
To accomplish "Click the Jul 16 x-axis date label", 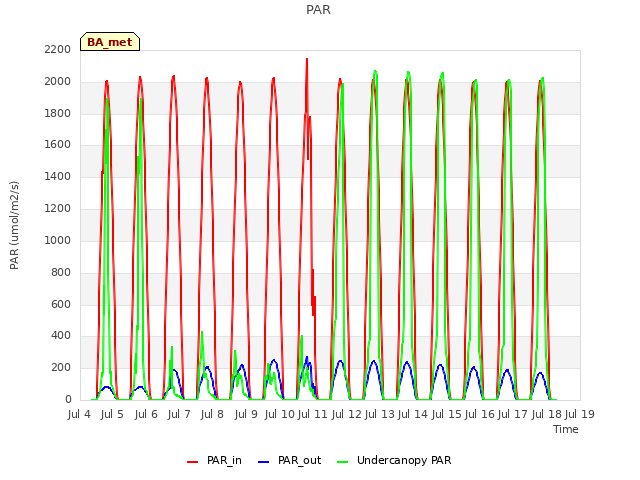I will 480,414.
